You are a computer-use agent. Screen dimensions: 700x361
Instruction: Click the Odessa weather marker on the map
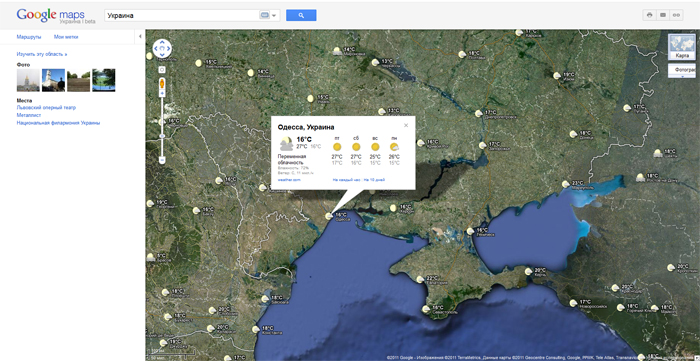329,216
